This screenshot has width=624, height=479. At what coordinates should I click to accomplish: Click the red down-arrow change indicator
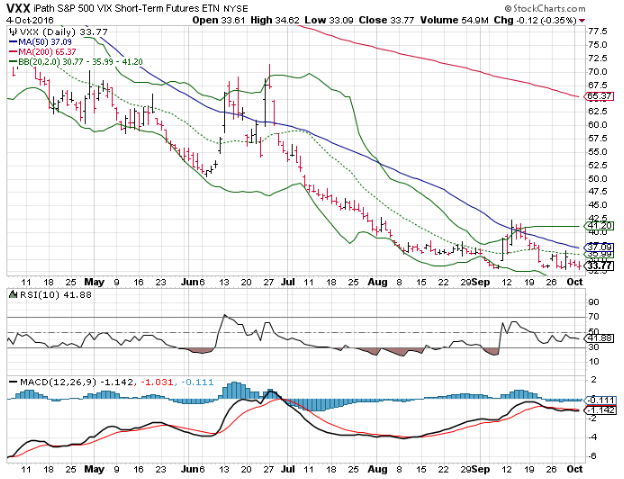click(x=582, y=21)
